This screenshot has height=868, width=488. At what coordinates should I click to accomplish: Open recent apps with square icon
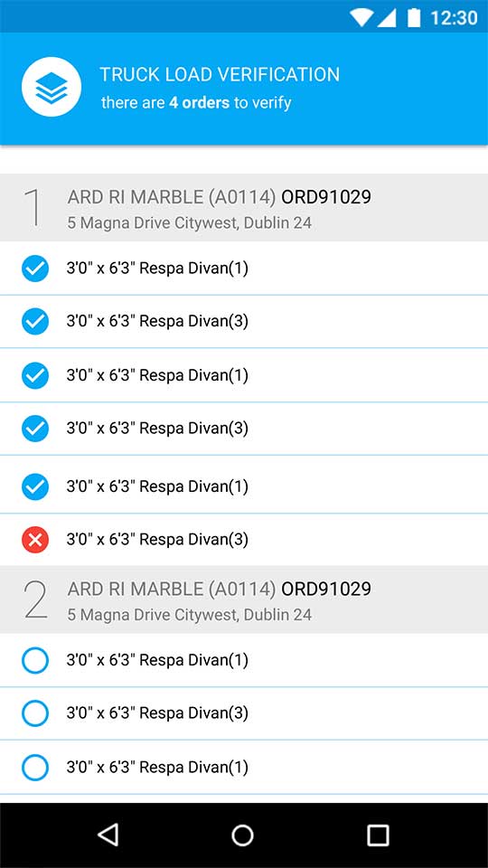378,835
